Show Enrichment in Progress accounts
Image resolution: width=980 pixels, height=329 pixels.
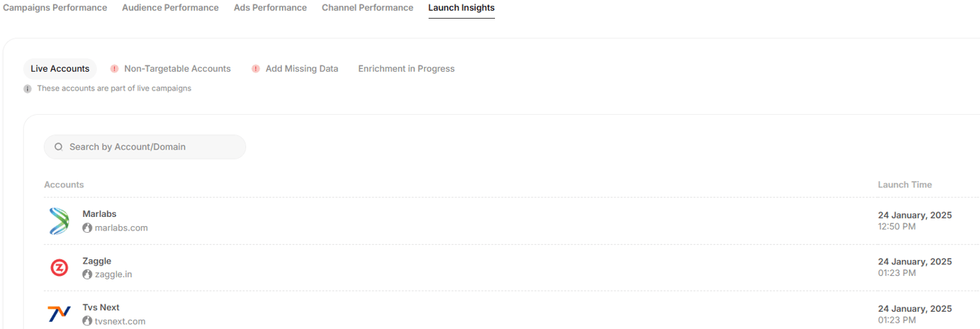coord(406,69)
